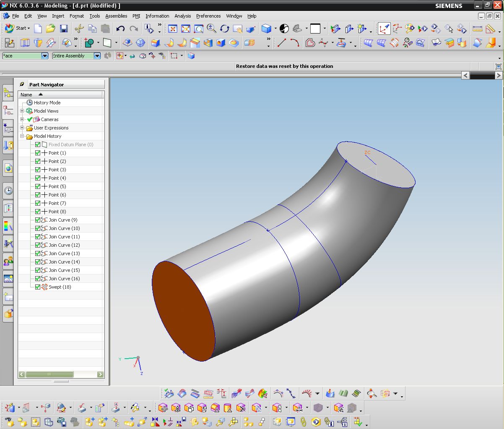Expand the Model Views tree node
The width and height of the screenshot is (504, 429).
22,111
